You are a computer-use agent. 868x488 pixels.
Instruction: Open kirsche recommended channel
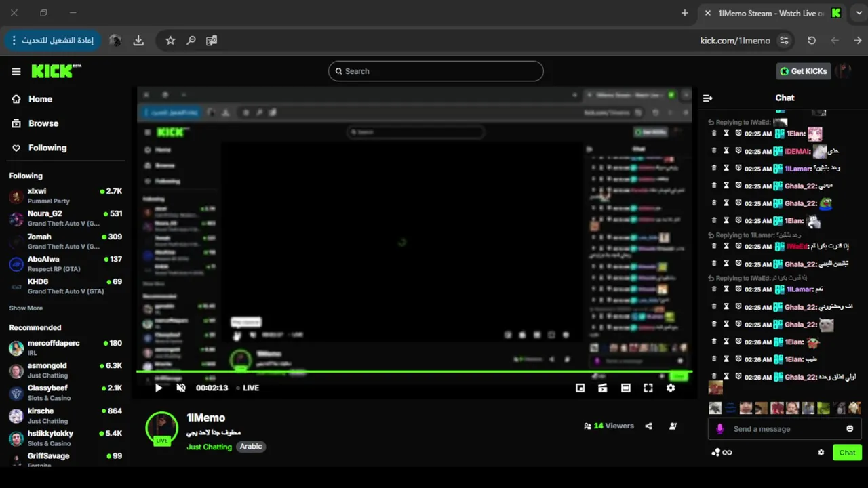pos(66,415)
